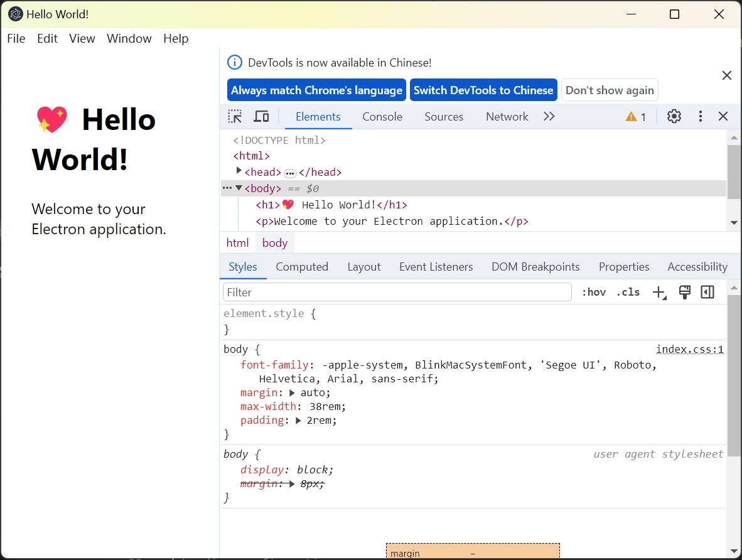Screen dimensions: 742x560
Task: Expand the head element node
Action: [x=239, y=171]
